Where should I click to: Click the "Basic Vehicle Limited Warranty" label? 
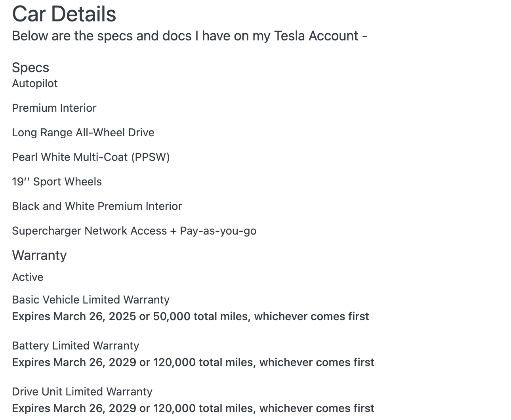click(x=91, y=300)
